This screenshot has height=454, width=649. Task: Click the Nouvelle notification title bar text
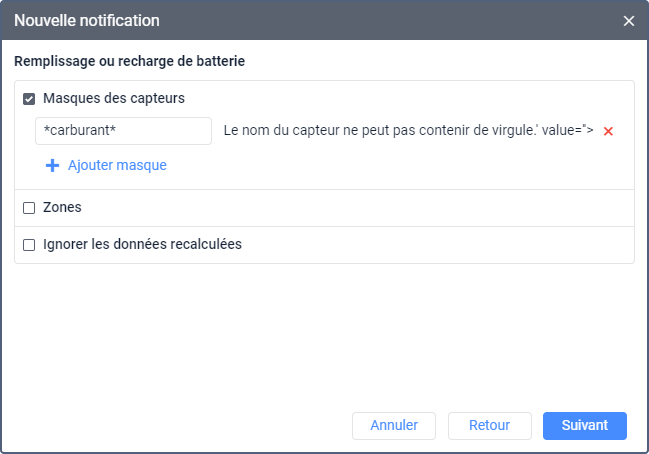(86, 21)
